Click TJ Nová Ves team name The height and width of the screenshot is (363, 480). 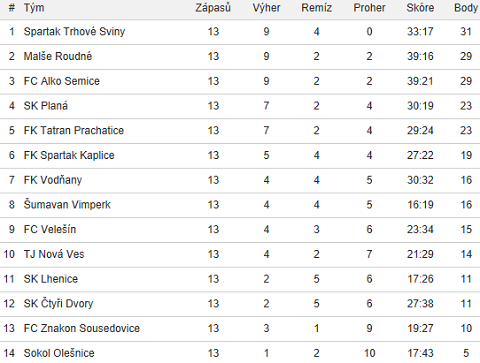[54, 254]
